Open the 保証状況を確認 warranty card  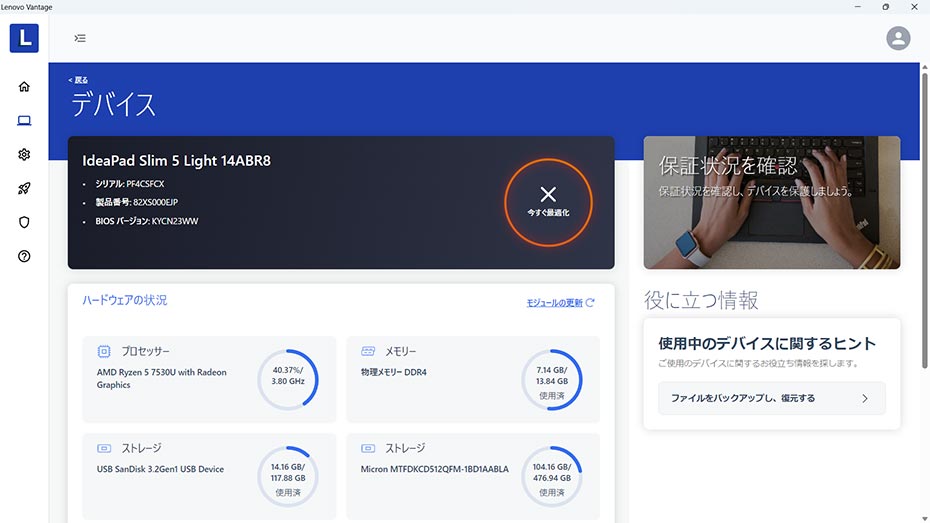tap(772, 202)
